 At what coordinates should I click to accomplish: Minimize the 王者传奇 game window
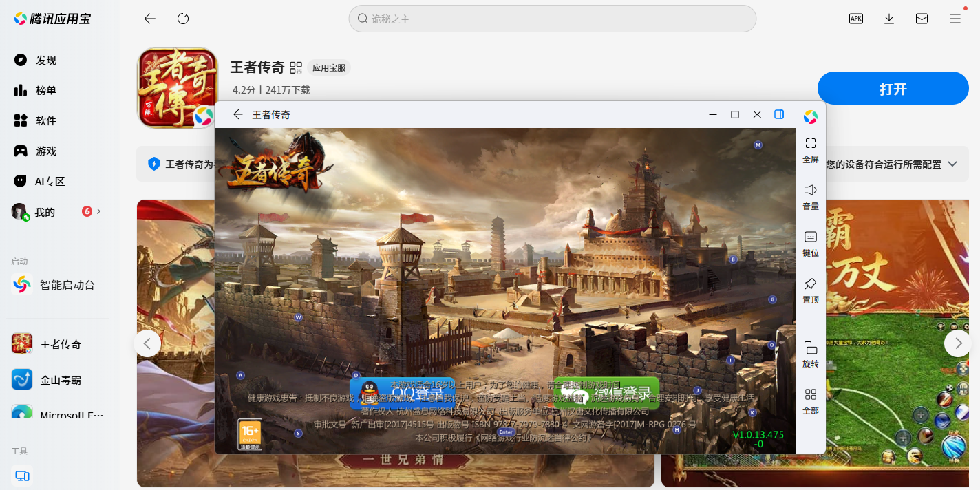713,114
